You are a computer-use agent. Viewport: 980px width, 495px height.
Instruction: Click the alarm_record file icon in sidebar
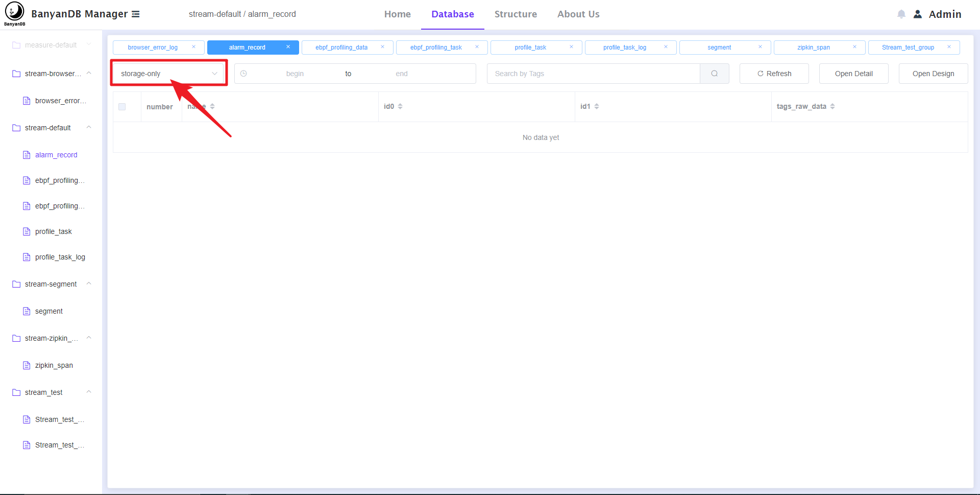27,155
